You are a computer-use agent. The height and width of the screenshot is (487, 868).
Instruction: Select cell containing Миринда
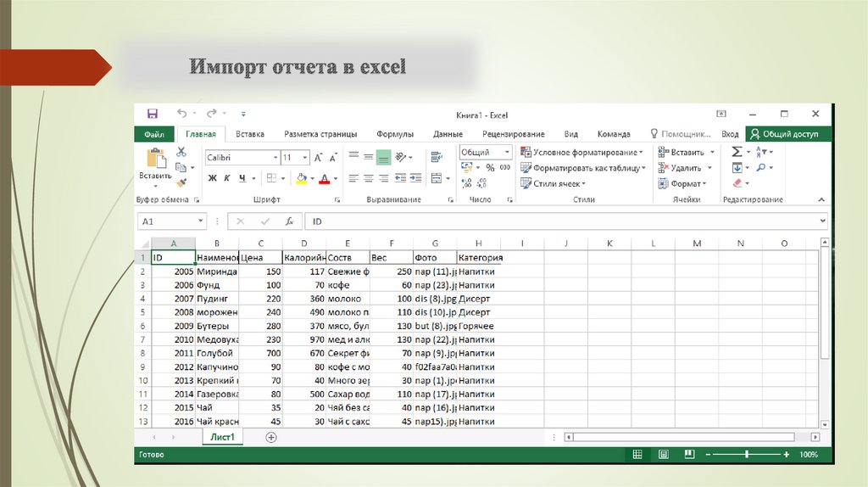pyautogui.click(x=216, y=271)
